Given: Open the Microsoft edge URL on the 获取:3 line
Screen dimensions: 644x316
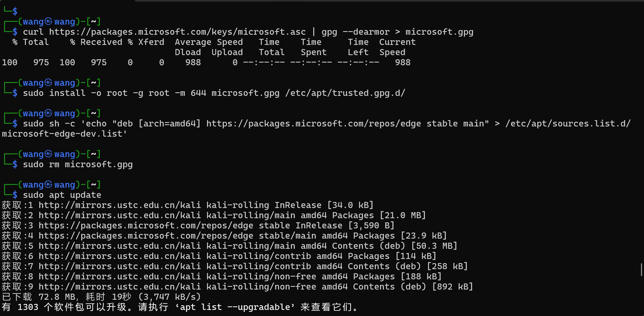Looking at the screenshot, I should (146, 226).
